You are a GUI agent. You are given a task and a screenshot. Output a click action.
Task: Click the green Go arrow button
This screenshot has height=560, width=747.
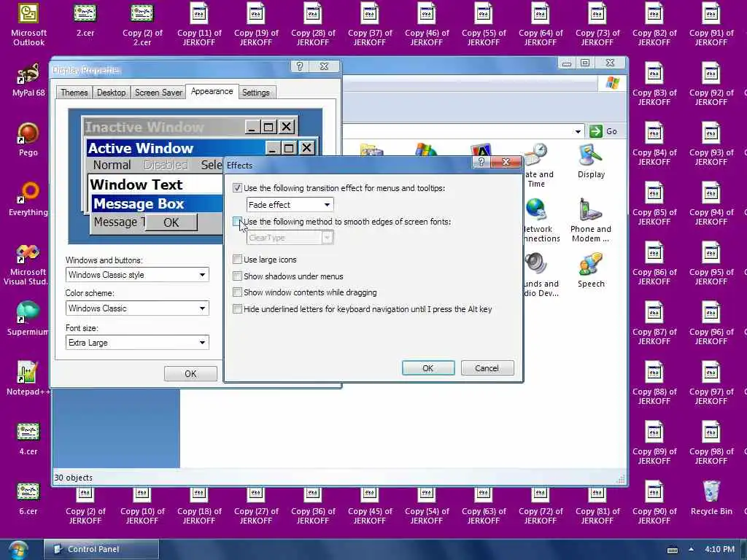(x=596, y=131)
